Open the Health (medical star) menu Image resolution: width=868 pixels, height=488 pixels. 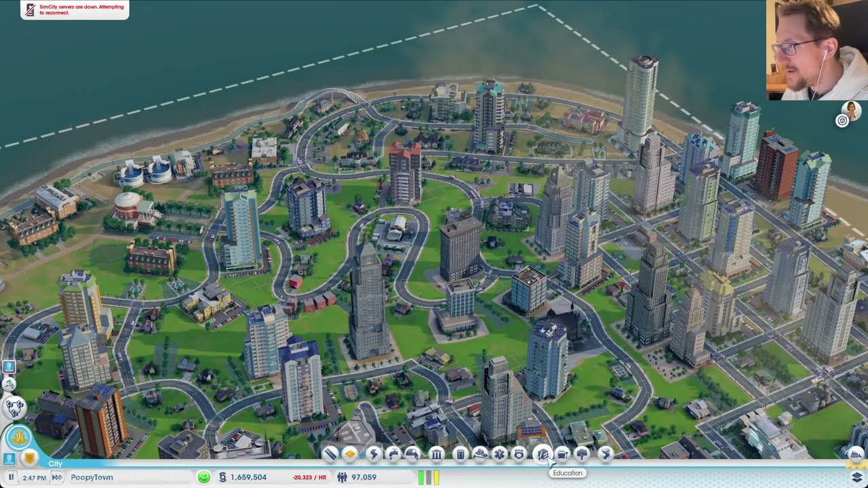tap(500, 454)
